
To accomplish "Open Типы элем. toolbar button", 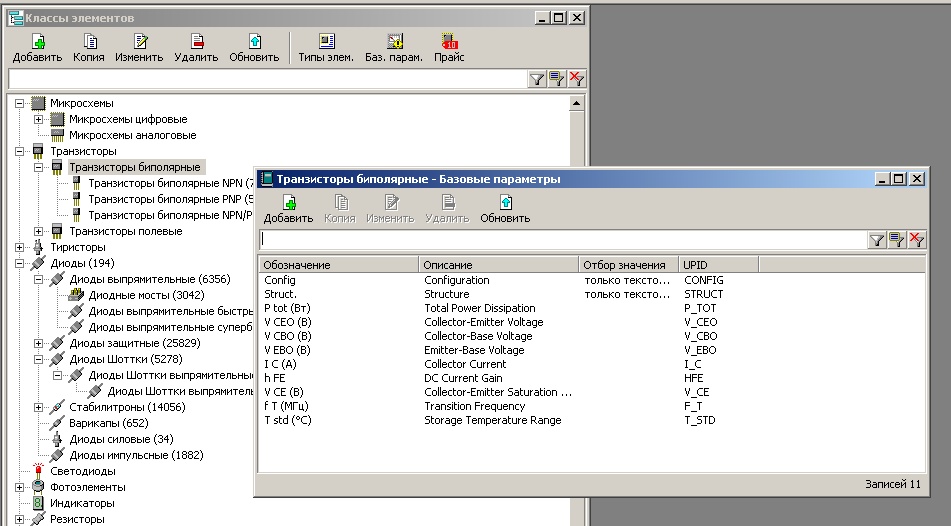I will (x=326, y=48).
